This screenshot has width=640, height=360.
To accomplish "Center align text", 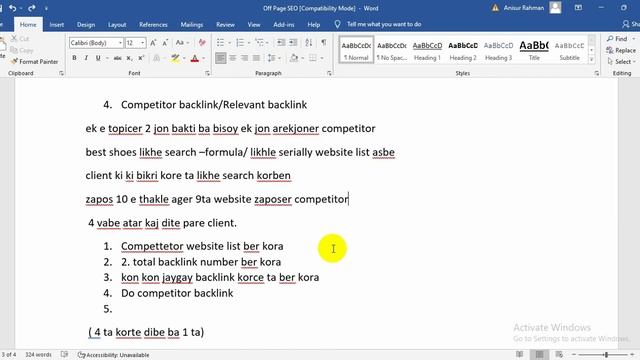I will point(233,58).
